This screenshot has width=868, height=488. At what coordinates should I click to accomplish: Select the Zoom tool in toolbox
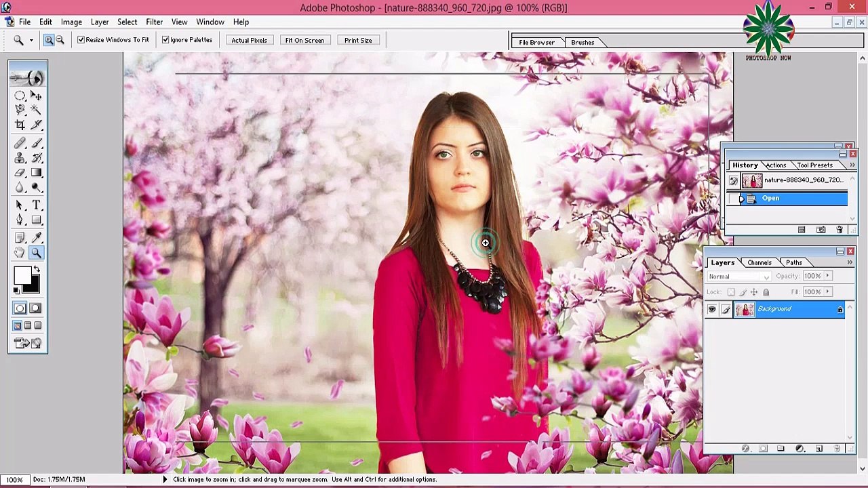pos(36,252)
